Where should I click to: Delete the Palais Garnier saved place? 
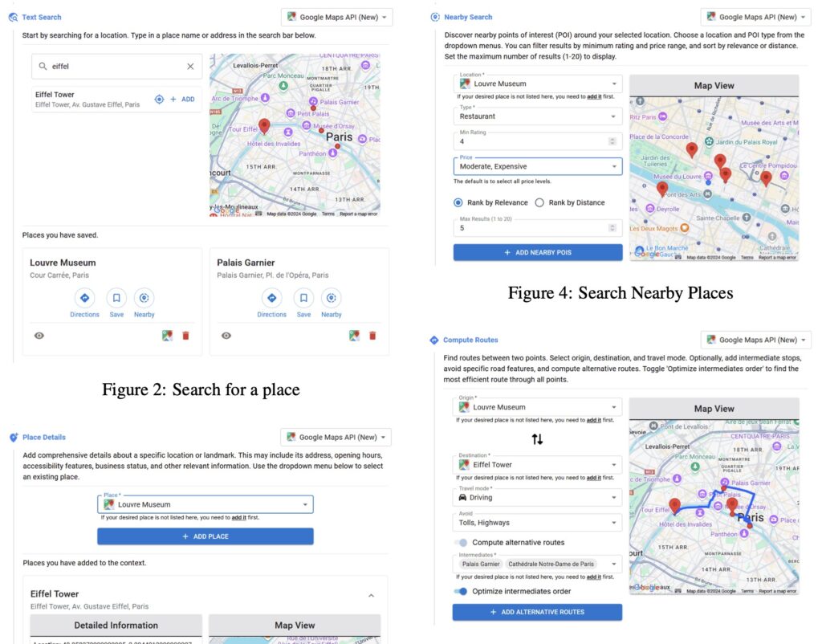(x=372, y=336)
